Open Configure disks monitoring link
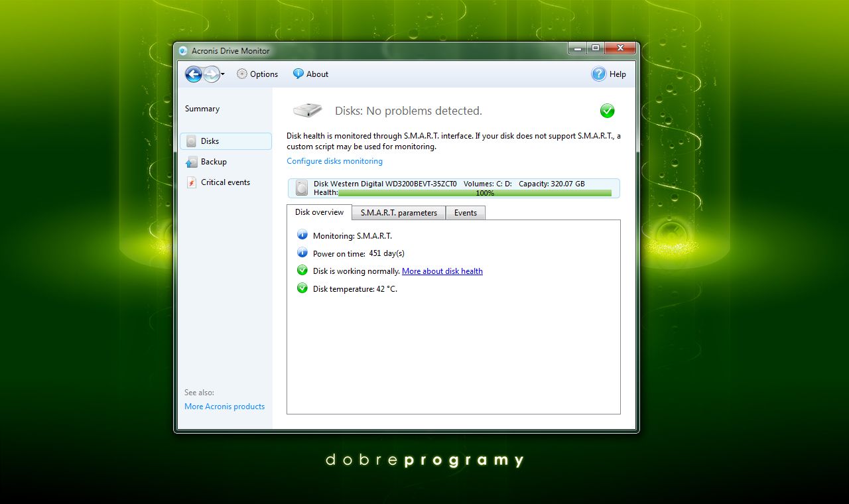The image size is (849, 504). click(x=334, y=161)
